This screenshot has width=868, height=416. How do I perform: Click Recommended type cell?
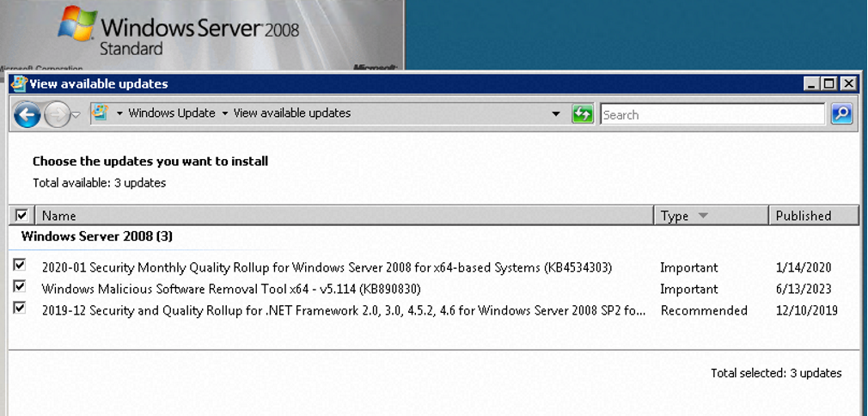tap(704, 310)
